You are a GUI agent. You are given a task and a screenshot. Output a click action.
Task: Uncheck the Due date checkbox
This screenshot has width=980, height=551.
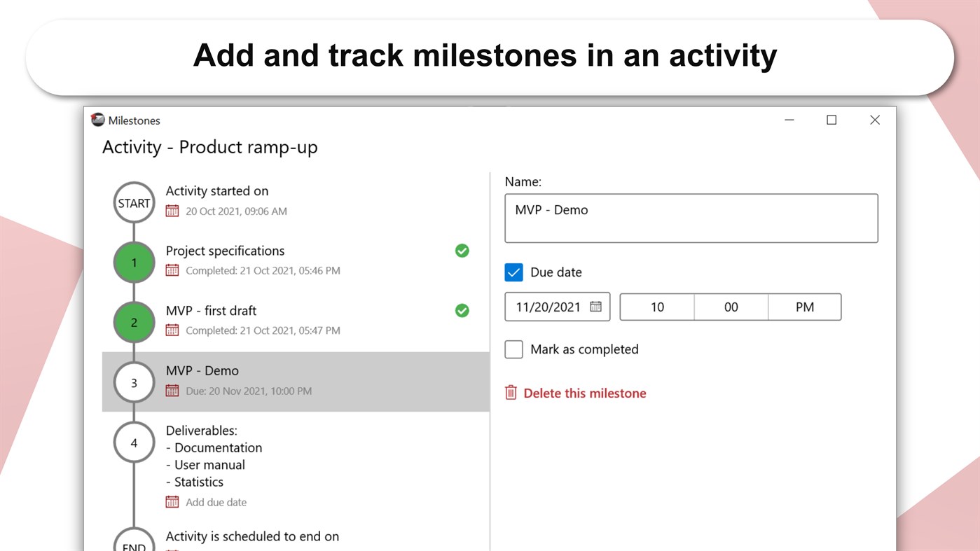(x=514, y=272)
